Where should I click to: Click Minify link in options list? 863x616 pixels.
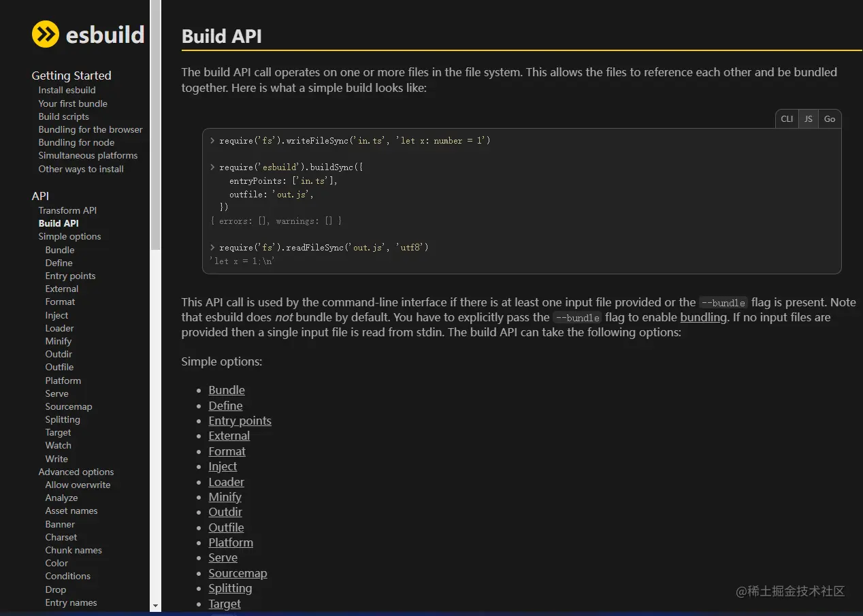tap(225, 497)
